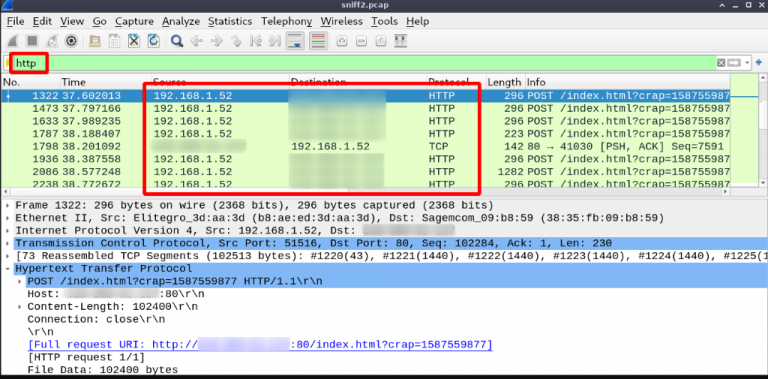
Task: Expand Internet Protocol Version 4 section
Action: pos(7,231)
